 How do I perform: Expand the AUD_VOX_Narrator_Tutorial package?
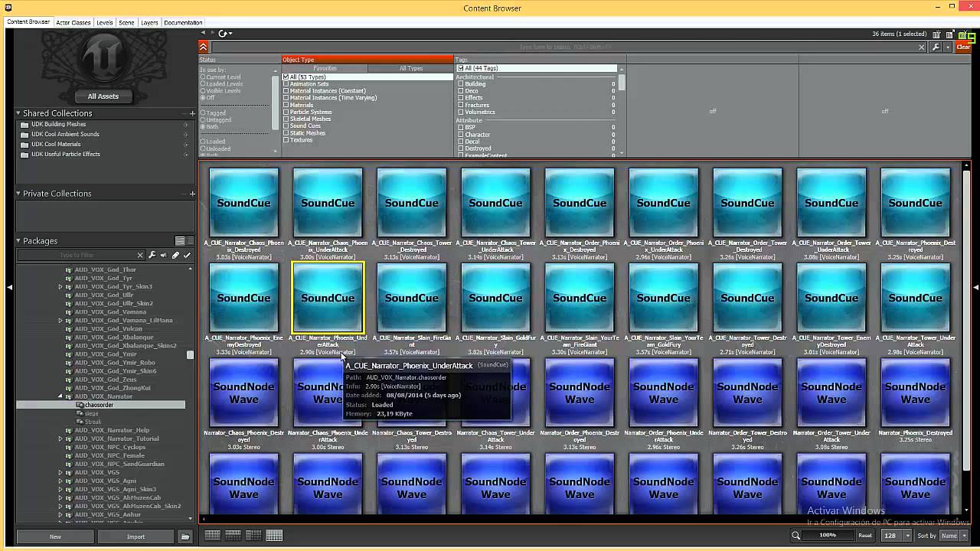pos(60,439)
